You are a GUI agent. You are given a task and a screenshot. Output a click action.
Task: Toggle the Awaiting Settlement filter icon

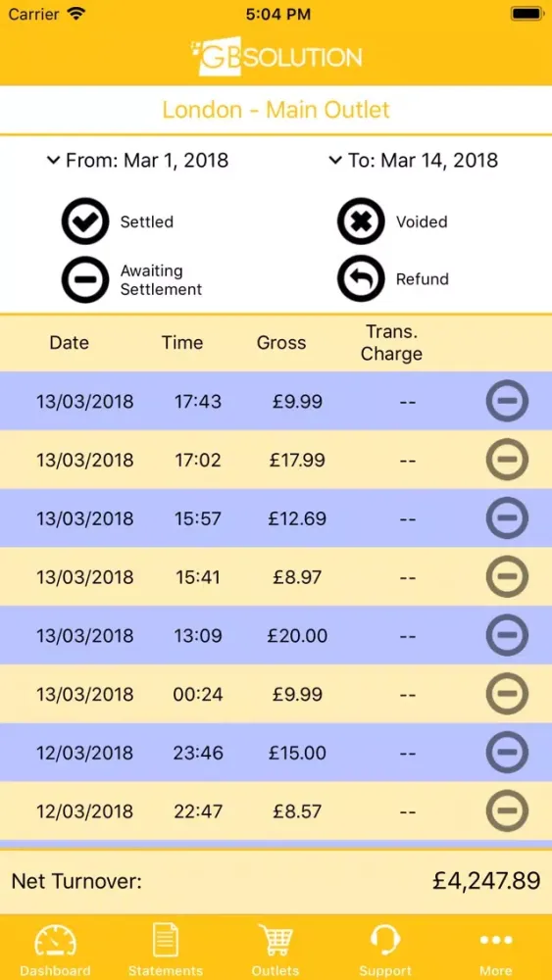click(85, 278)
